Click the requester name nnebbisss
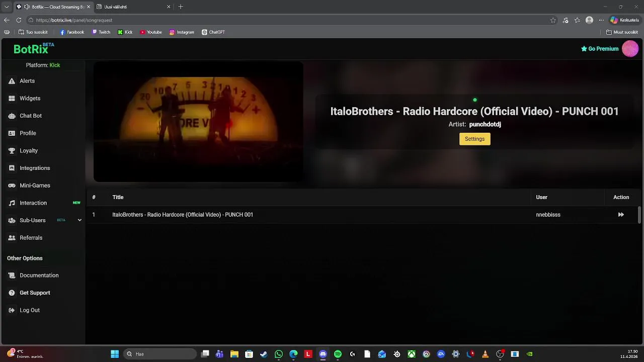 tap(548, 215)
